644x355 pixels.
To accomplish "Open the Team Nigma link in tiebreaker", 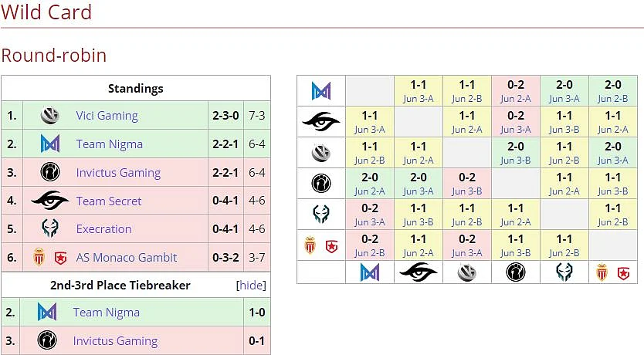I will [x=107, y=313].
